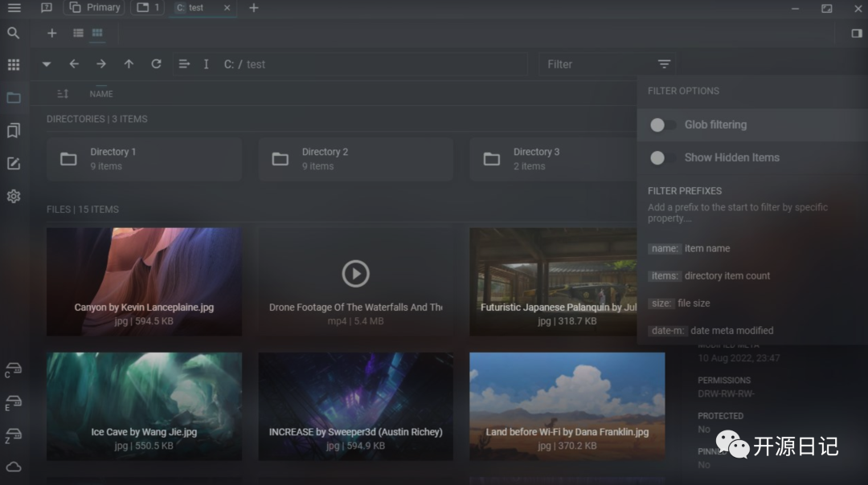Click the C: path segment

coord(228,64)
